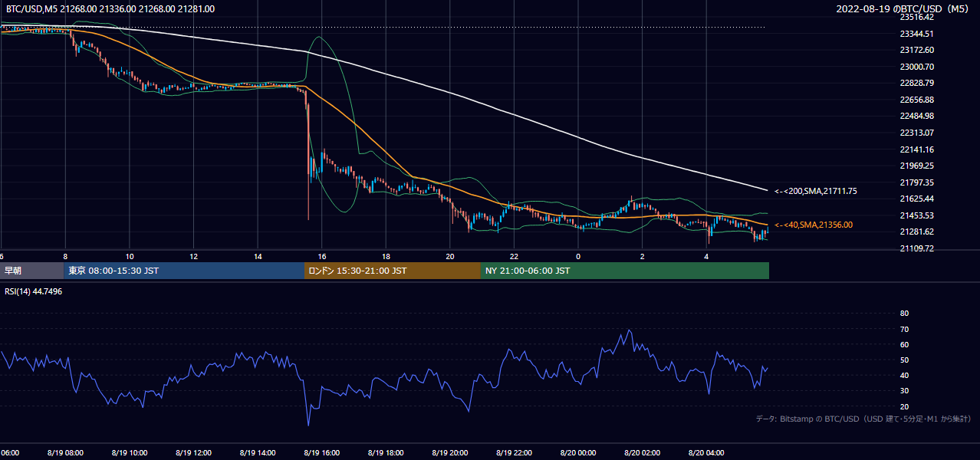
Task: Click the BTC/USD,M5 OHLC header text
Action: pos(110,9)
